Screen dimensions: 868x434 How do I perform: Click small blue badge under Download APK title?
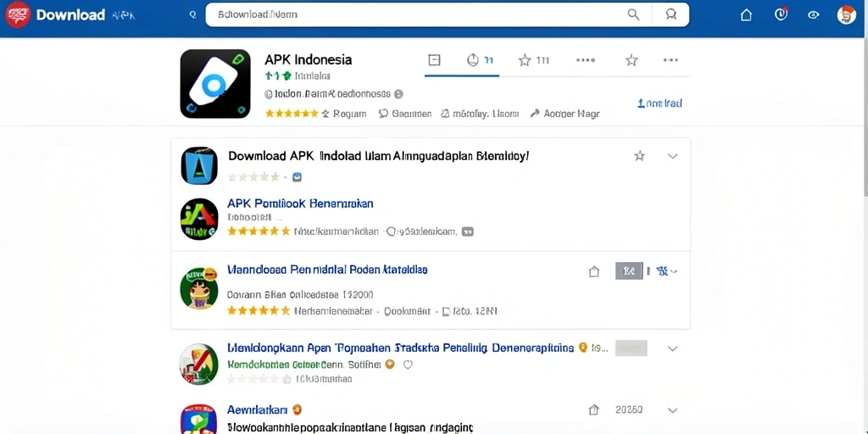pyautogui.click(x=297, y=177)
